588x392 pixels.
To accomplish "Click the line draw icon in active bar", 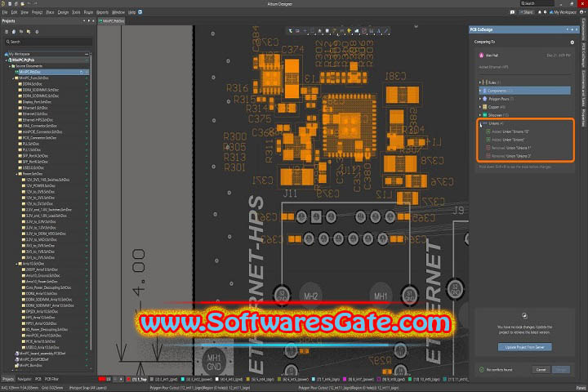I will point(385,31).
